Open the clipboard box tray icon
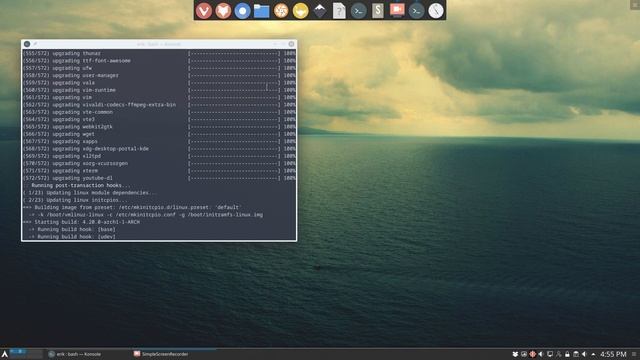Image resolution: width=640 pixels, height=360 pixels. pos(576,354)
